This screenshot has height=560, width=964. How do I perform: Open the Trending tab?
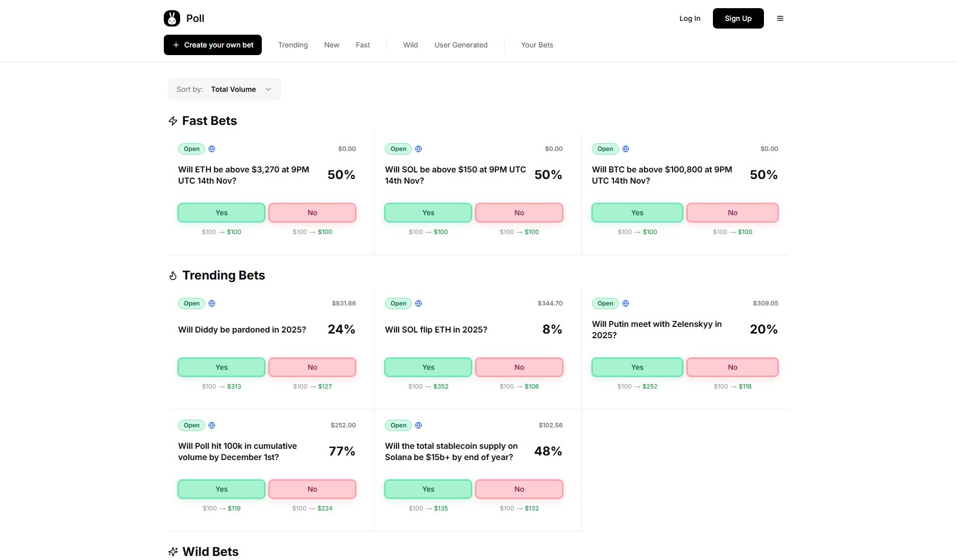[293, 45]
